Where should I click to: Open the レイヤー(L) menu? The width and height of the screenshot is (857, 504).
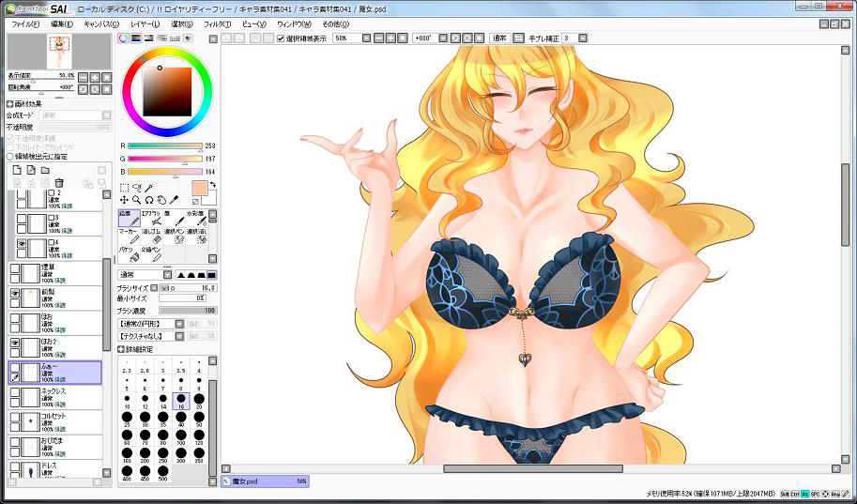145,23
